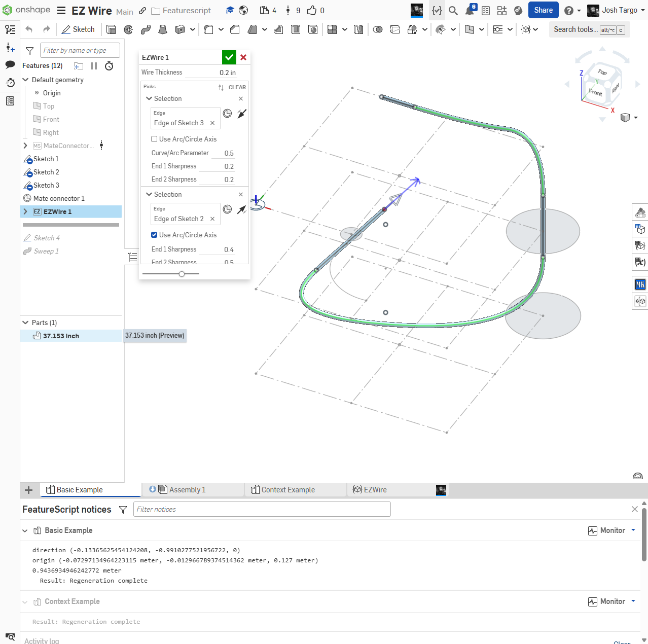Click the clock icon beside Edge of Sketch 2
Screen dimensions: 648x644
pyautogui.click(x=227, y=209)
